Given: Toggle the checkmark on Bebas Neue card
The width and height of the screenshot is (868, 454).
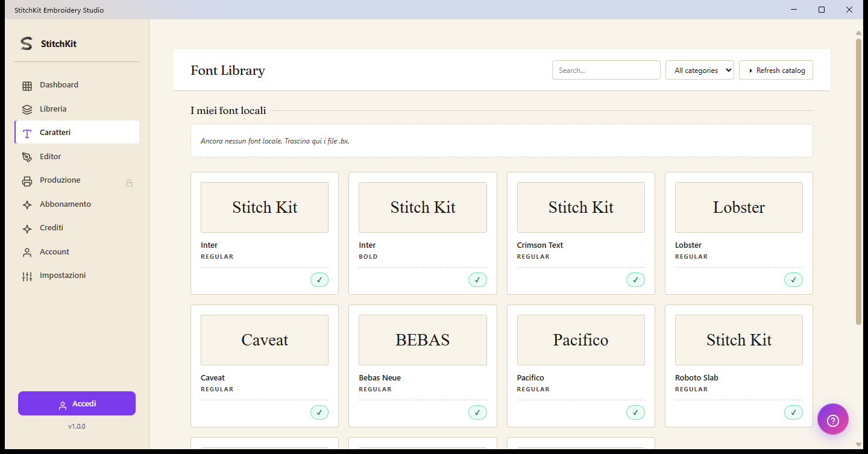Looking at the screenshot, I should [x=477, y=412].
